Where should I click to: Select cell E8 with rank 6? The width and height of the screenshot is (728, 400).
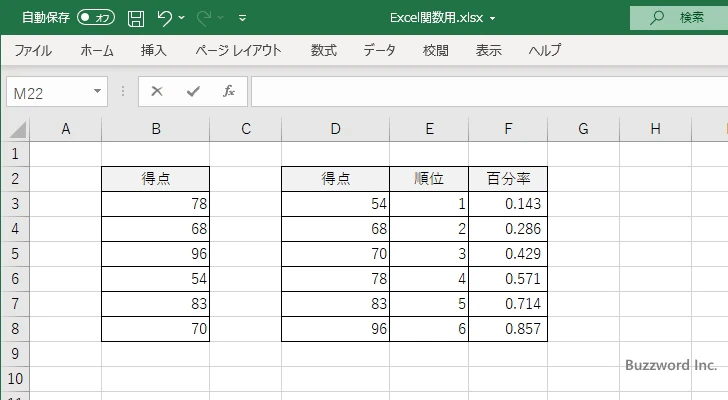pos(429,329)
